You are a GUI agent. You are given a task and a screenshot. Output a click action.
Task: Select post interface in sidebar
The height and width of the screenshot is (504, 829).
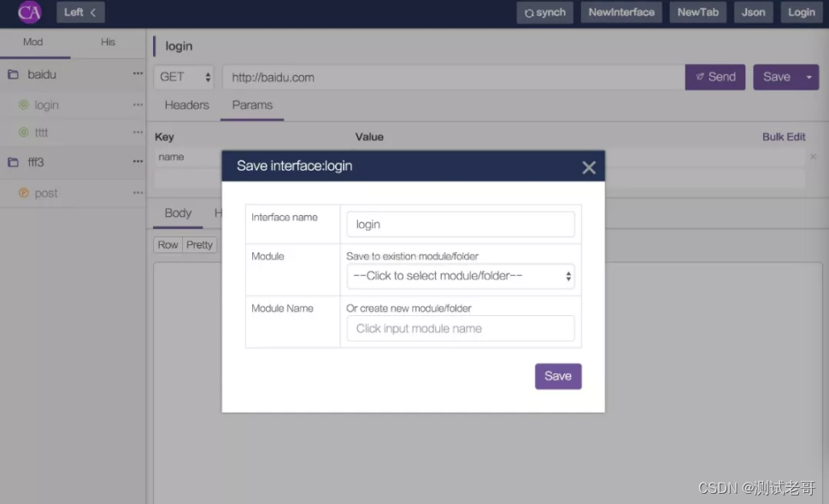click(x=46, y=193)
